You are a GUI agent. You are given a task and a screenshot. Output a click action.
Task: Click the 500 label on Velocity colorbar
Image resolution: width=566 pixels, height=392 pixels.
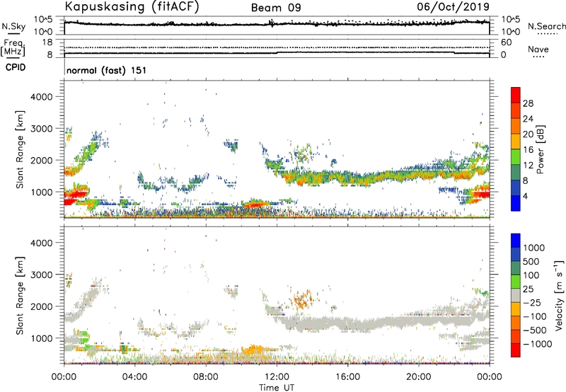coord(531,261)
